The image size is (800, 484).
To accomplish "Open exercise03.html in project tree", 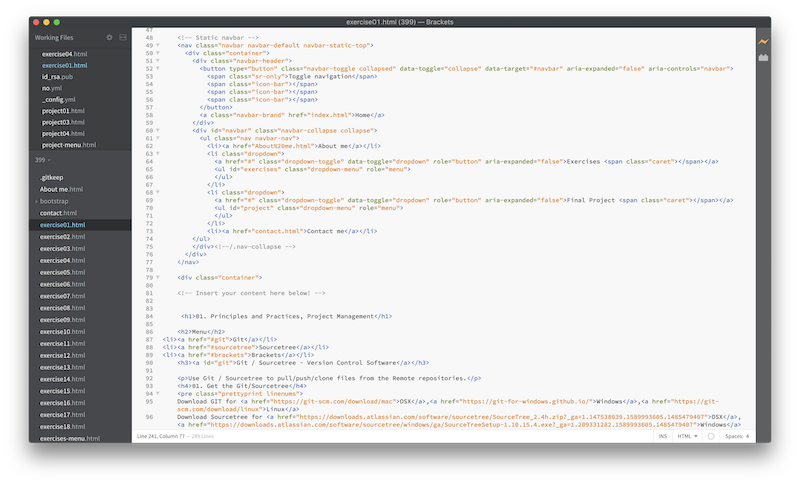I will coord(63,249).
